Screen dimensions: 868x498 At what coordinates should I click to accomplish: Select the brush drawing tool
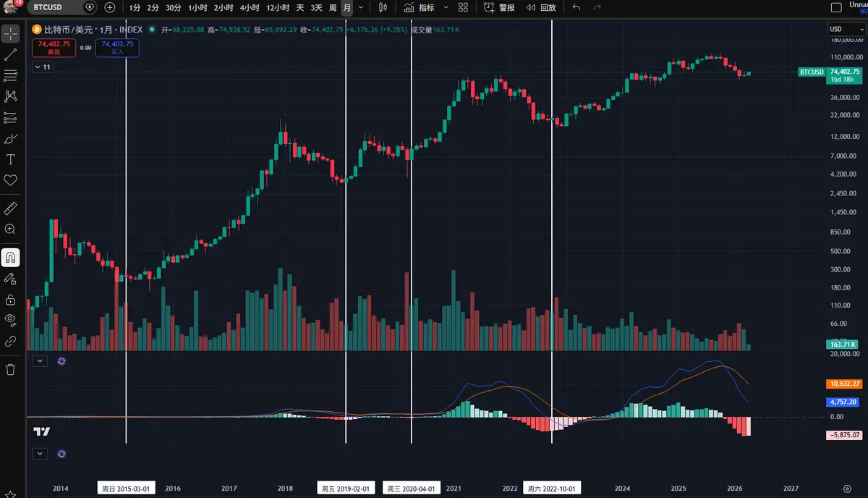coord(11,138)
